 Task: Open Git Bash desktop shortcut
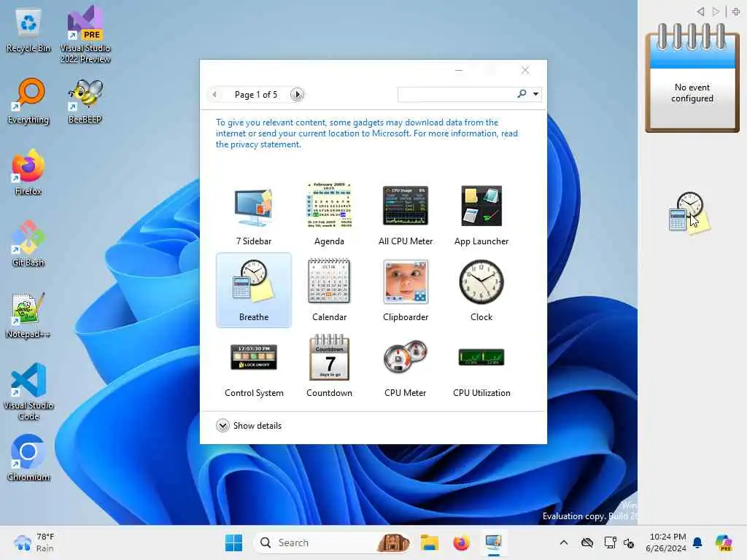(x=28, y=244)
